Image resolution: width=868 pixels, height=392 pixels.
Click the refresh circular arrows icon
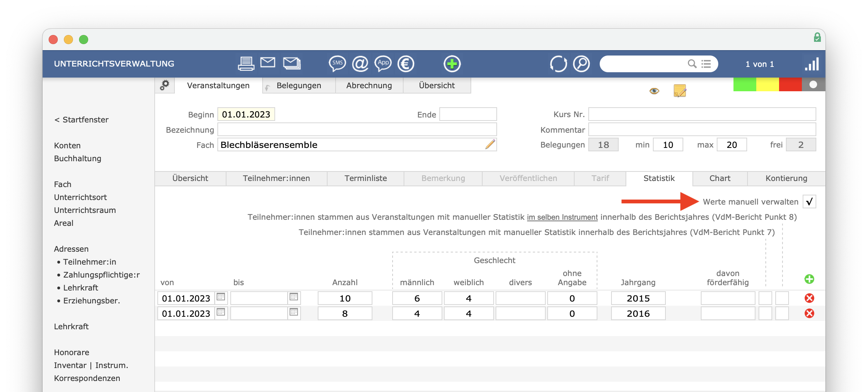click(558, 63)
